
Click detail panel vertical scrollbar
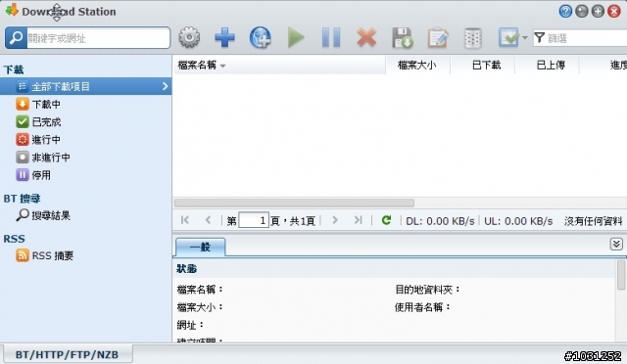tap(620, 275)
